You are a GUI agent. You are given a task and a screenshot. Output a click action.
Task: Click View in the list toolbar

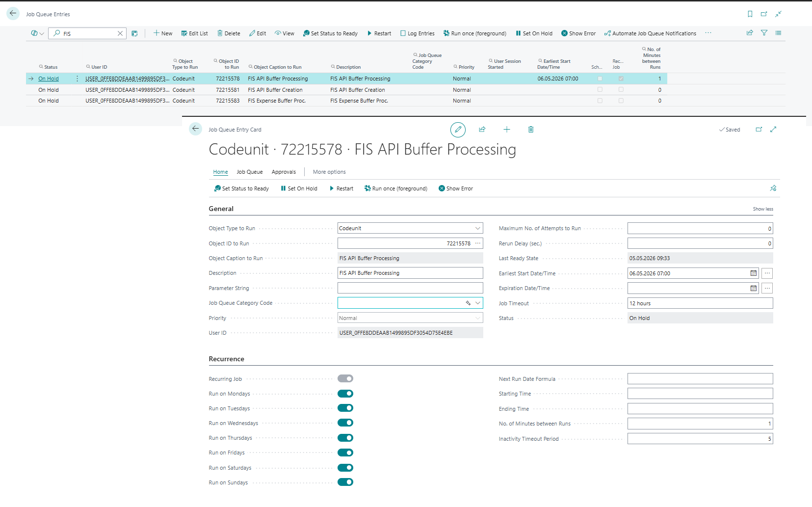pos(285,33)
